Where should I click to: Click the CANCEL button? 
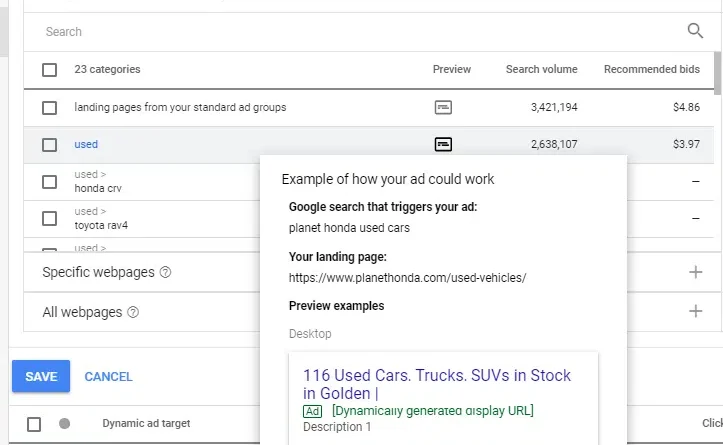click(108, 377)
